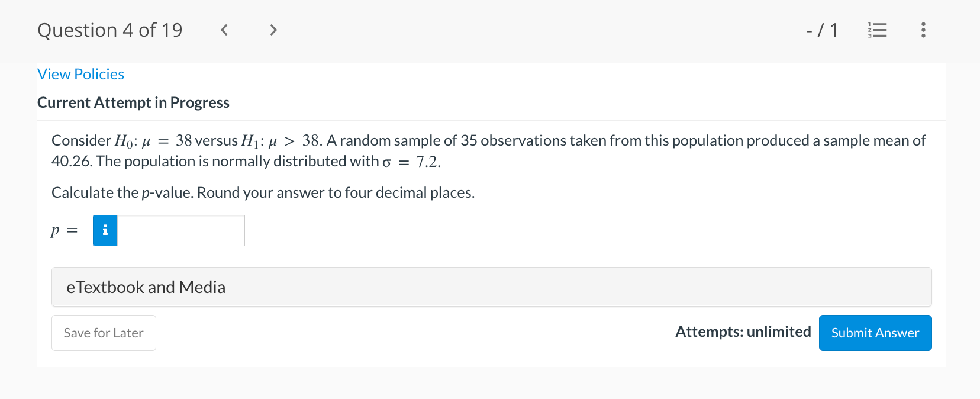Click the Current Attempt in Progress heading
The width and height of the screenshot is (980, 399).
[133, 103]
